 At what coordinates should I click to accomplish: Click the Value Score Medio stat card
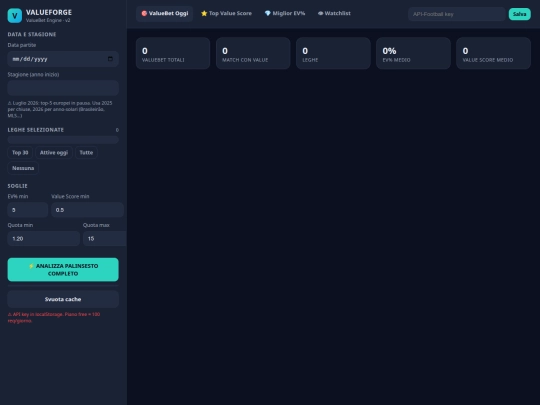494,53
